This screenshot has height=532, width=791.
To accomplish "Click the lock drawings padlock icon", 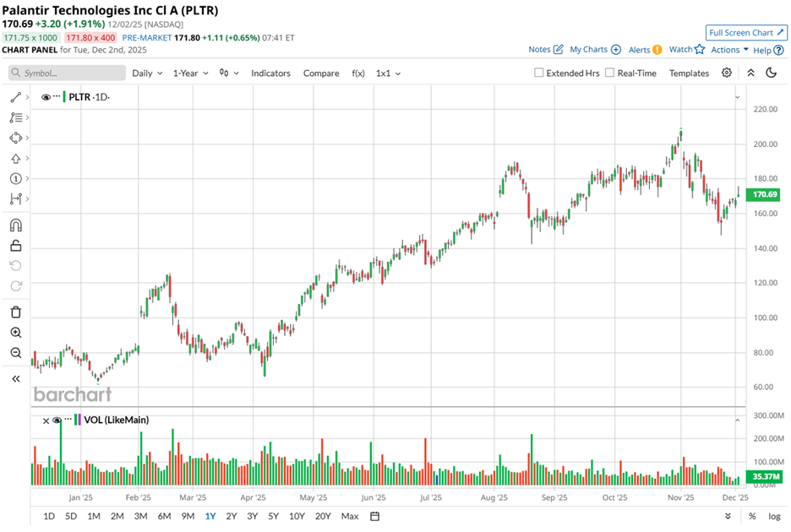I will pos(16,246).
